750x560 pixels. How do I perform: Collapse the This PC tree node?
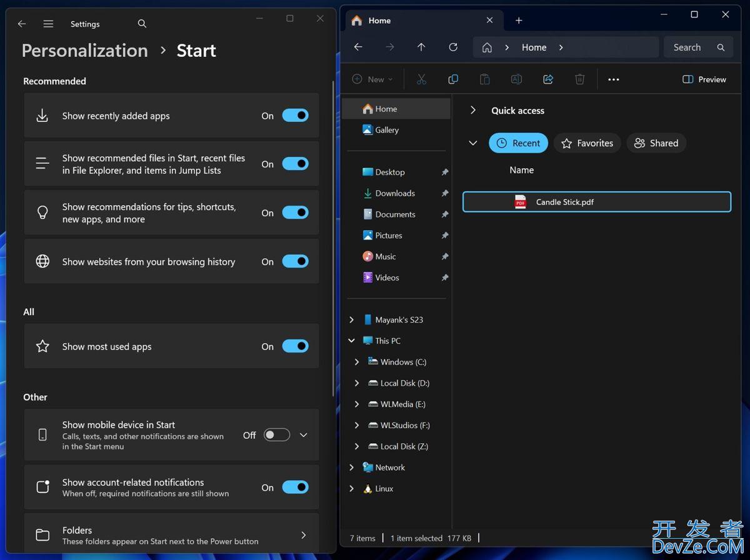[x=351, y=341]
